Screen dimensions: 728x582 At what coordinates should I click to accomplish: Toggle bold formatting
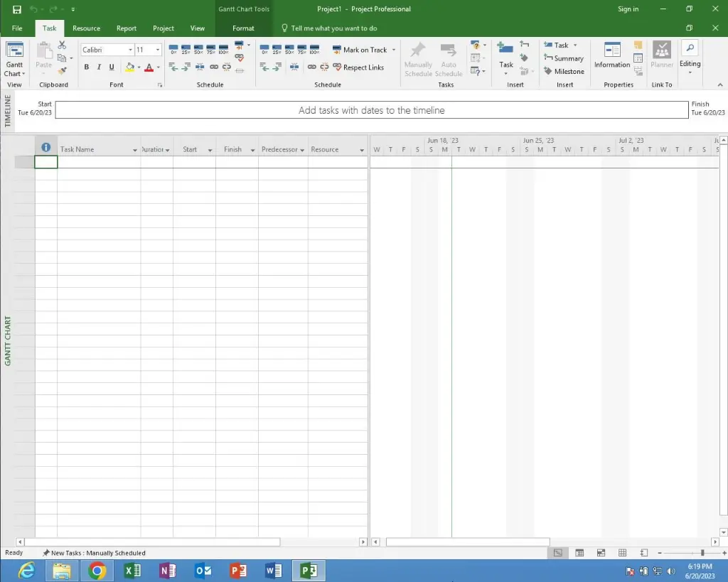(x=86, y=67)
